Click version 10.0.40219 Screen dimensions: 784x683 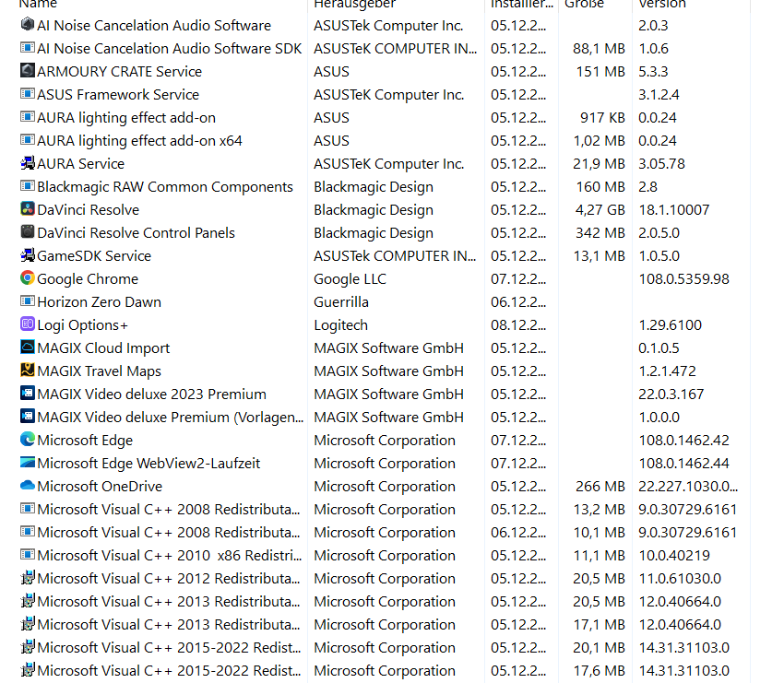(674, 555)
